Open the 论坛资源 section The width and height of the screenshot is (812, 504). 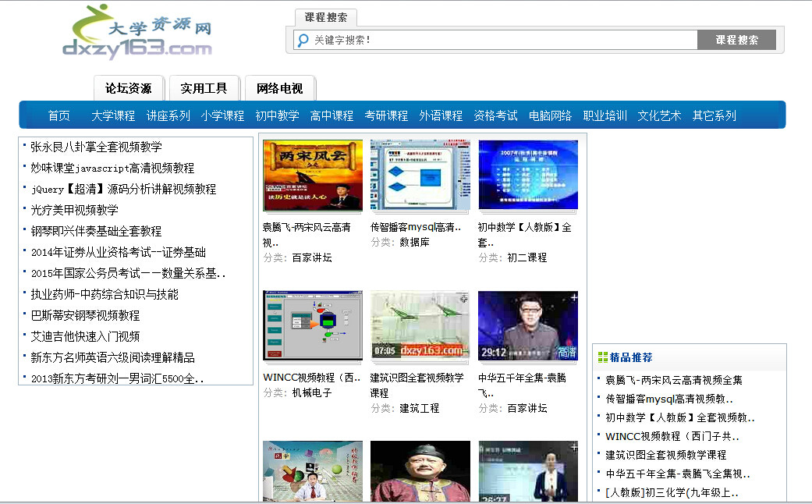129,88
